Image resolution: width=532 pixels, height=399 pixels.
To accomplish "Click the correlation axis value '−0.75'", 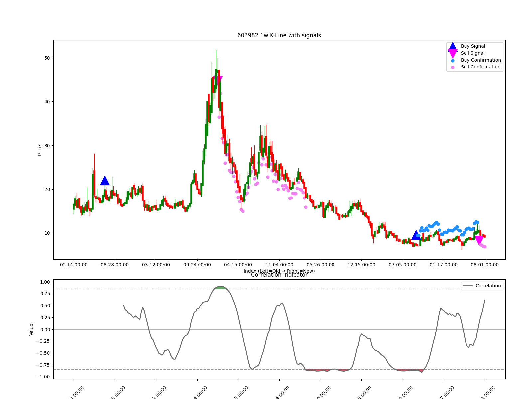I will pos(43,365).
